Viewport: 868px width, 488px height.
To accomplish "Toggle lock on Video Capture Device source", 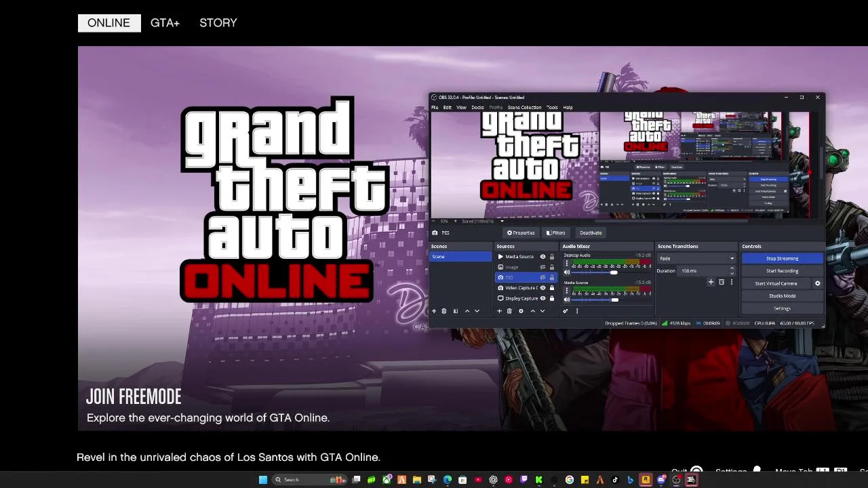I will pyautogui.click(x=551, y=288).
